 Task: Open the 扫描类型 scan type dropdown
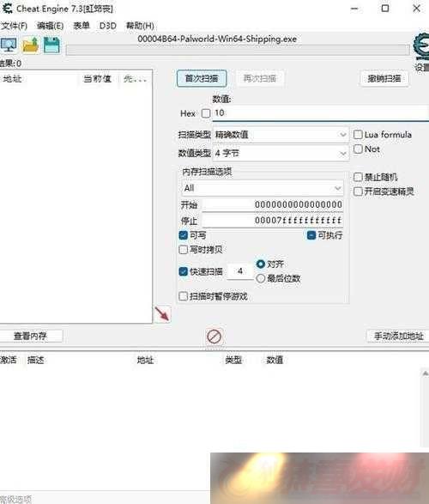coord(281,135)
